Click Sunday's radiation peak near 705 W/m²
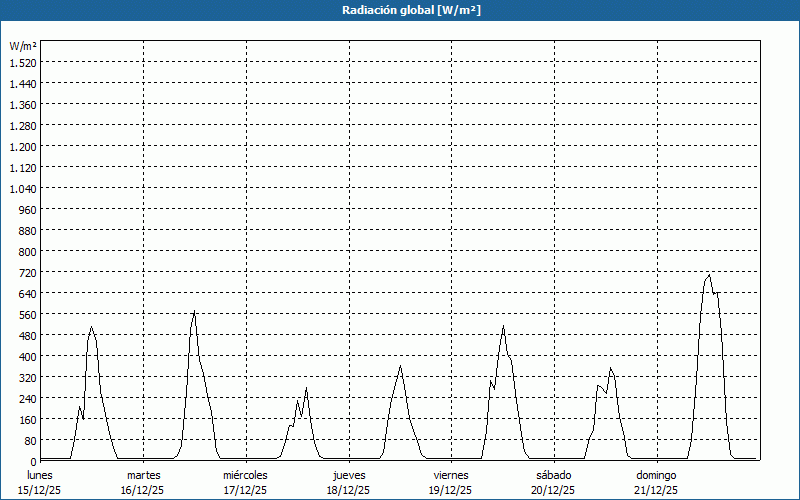Image resolution: width=800 pixels, height=500 pixels. pos(709,276)
